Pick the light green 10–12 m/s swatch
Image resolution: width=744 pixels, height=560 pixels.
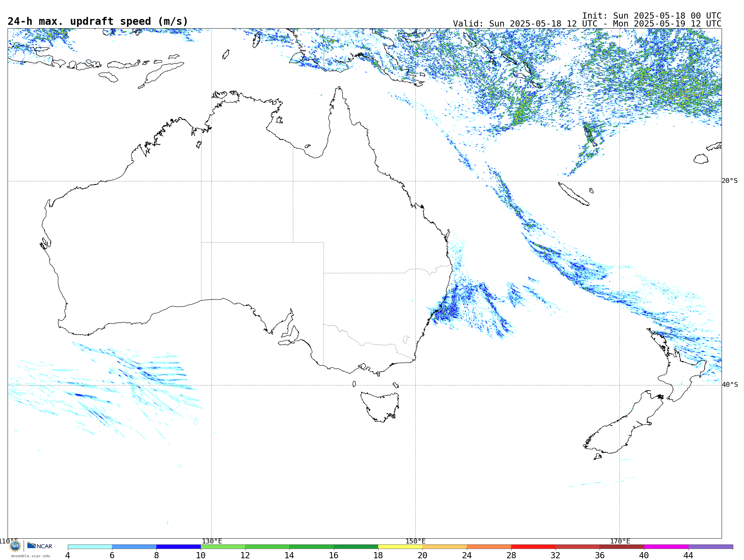point(223,547)
